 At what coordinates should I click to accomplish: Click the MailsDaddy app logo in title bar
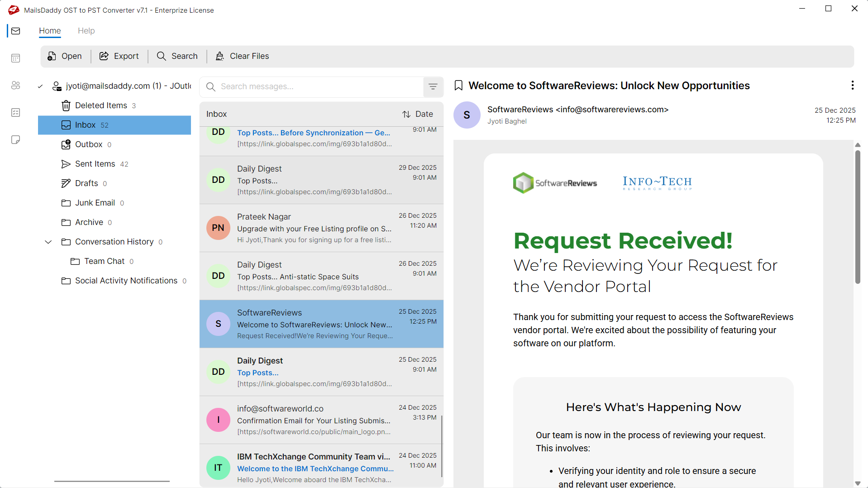pos(14,10)
